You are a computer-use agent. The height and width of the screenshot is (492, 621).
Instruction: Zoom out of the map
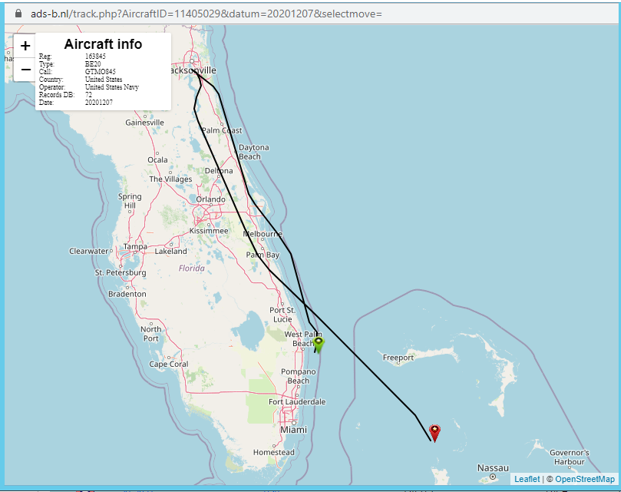[25, 70]
